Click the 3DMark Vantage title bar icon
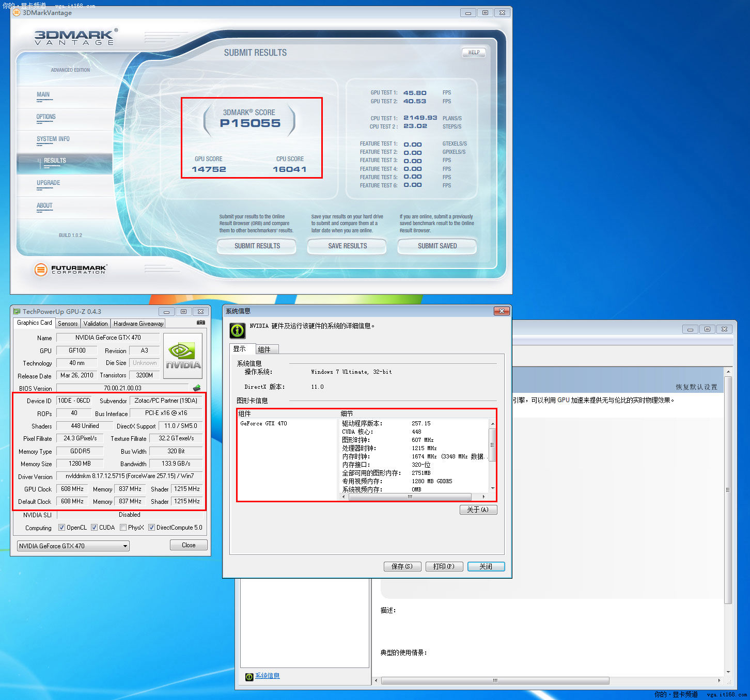 click(17, 12)
